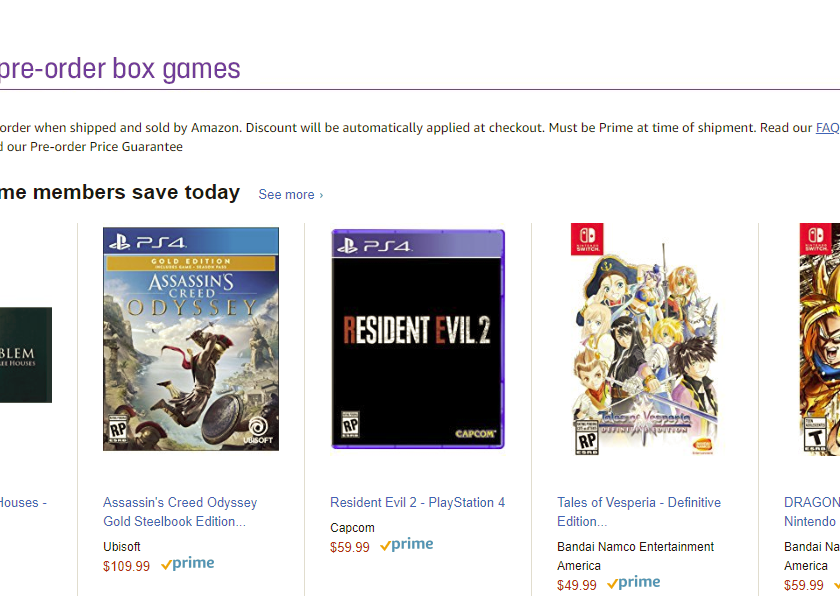Viewport: 840px width, 596px height.
Task: Click the Prime badge under Ubisoft
Action: point(188,564)
